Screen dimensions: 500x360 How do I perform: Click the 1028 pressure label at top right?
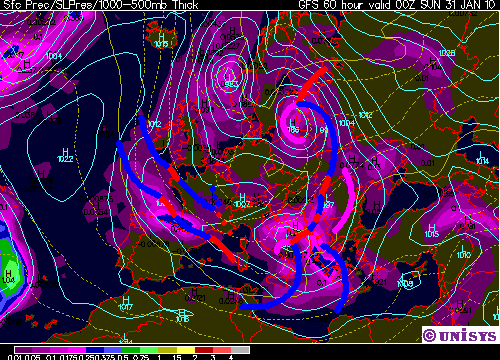tap(447, 53)
